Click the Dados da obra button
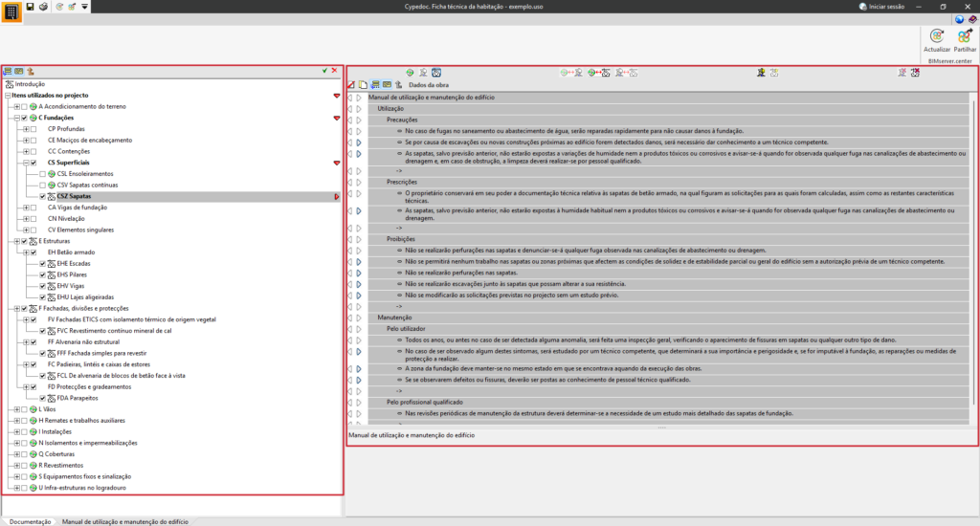 tap(429, 85)
